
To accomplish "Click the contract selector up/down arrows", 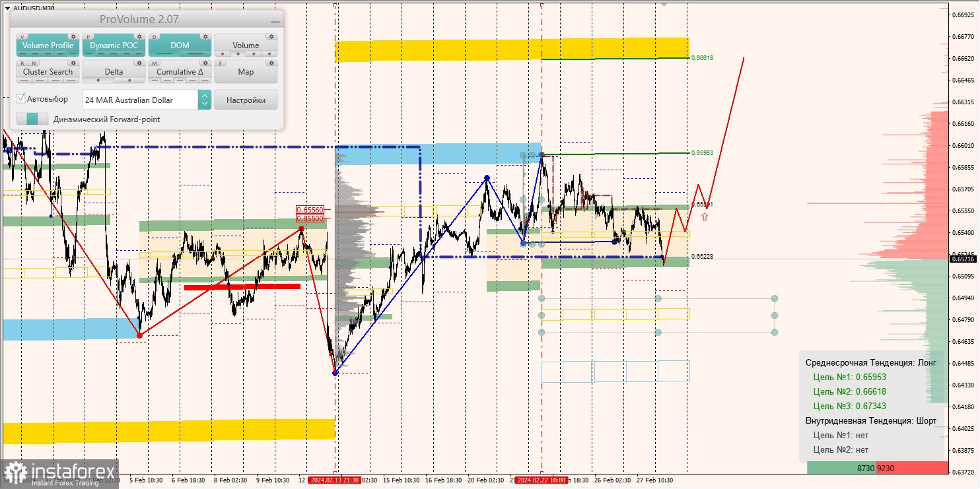I will point(205,100).
